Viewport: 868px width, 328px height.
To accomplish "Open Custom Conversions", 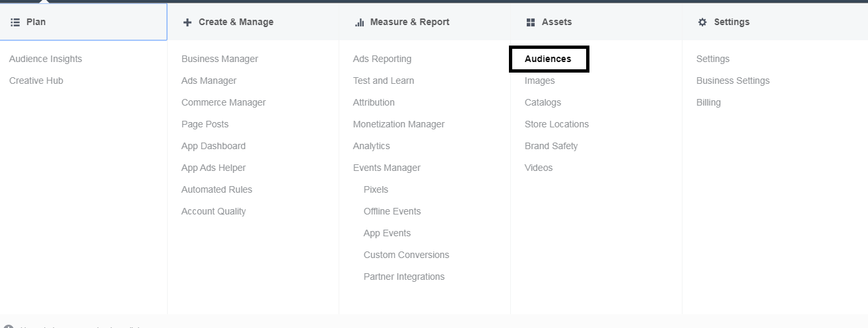I will 406,255.
